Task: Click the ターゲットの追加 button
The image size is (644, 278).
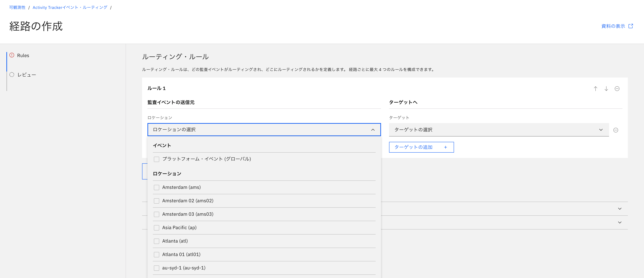Action: pos(421,147)
